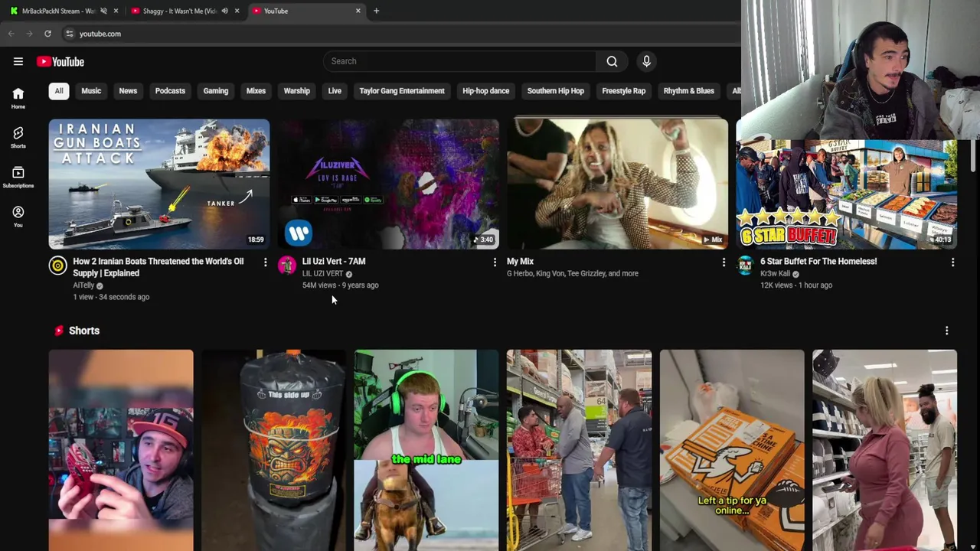Screen dimensions: 980x551
Task: Open 'Lil Uzi Vert - 7AM' title link
Action: click(x=334, y=261)
